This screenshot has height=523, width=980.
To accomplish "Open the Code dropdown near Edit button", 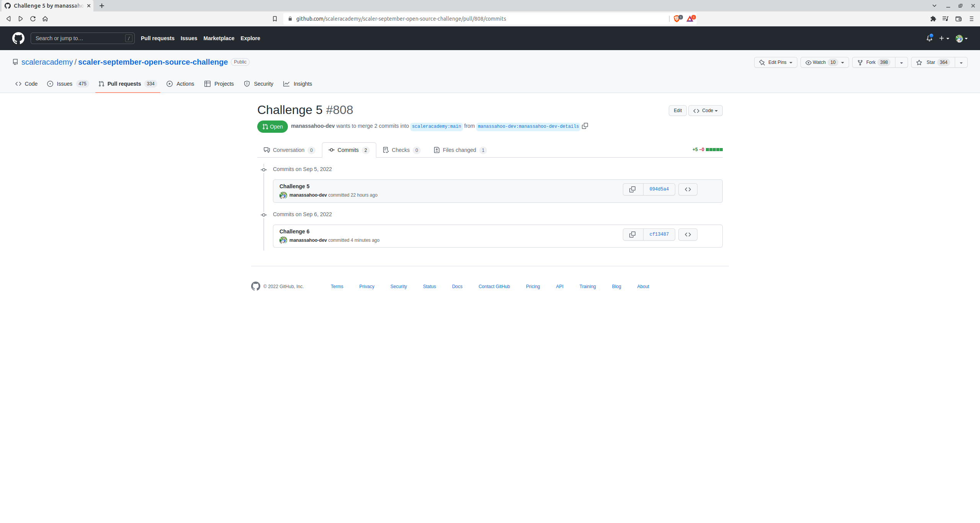I will pos(705,111).
